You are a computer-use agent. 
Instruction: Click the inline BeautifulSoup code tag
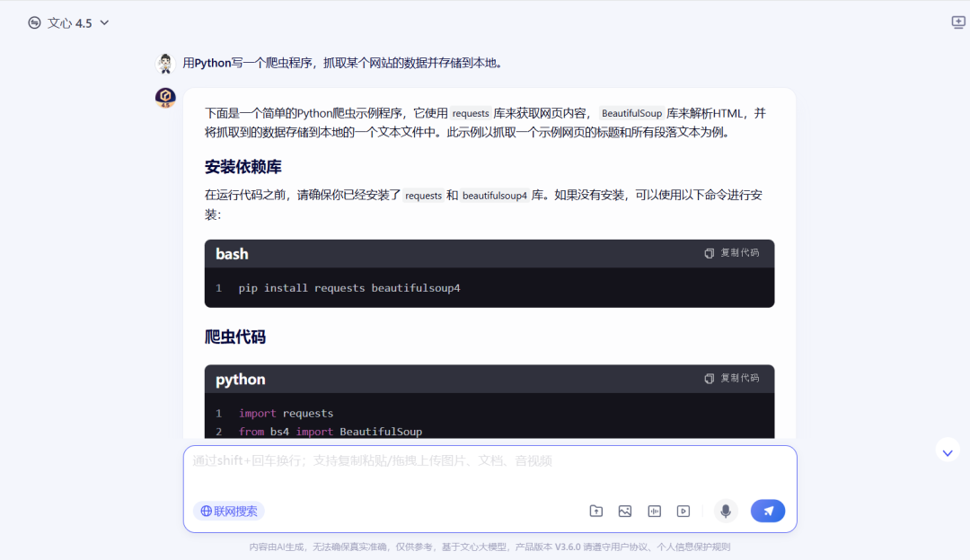pyautogui.click(x=631, y=113)
